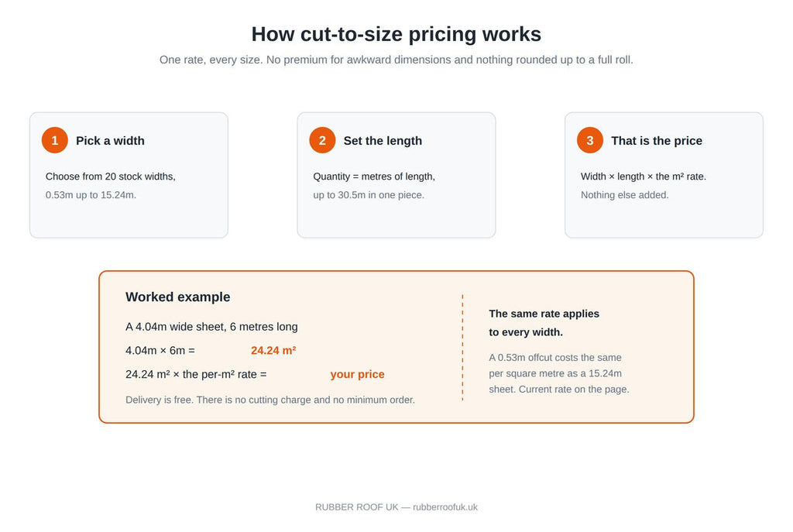Click the orange '24.24 m²' result
Screen dimensions: 793x532
pos(273,351)
